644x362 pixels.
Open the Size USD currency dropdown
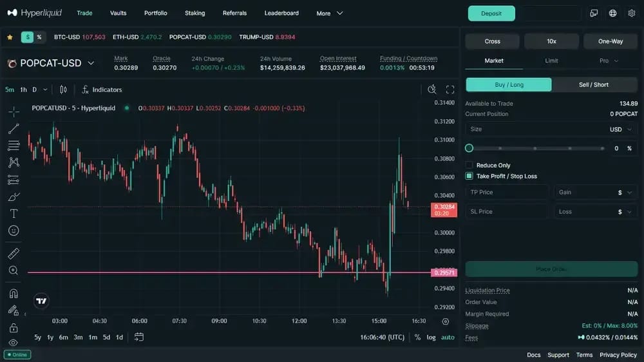pos(621,129)
